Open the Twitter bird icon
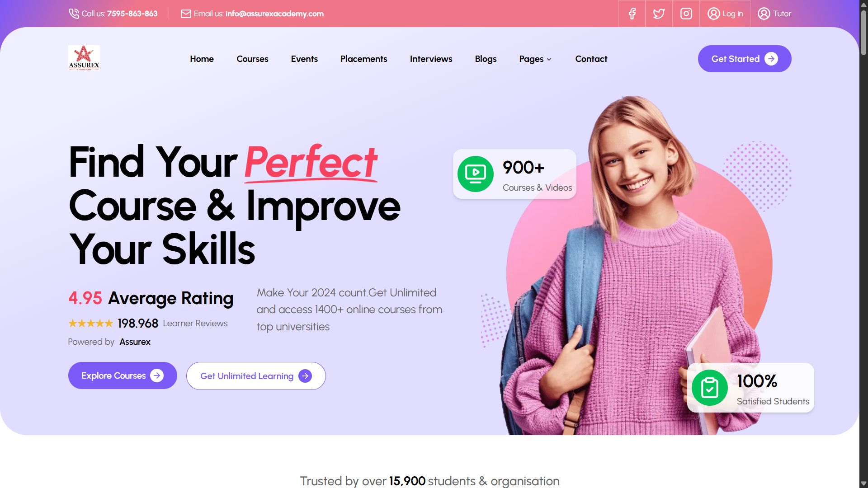This screenshot has width=868, height=488. (659, 14)
